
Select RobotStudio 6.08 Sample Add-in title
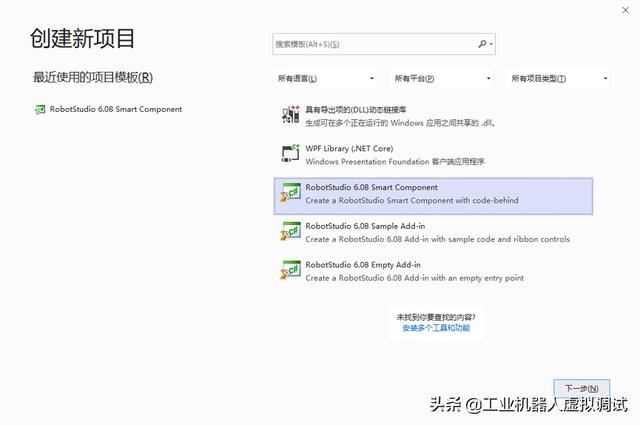365,226
